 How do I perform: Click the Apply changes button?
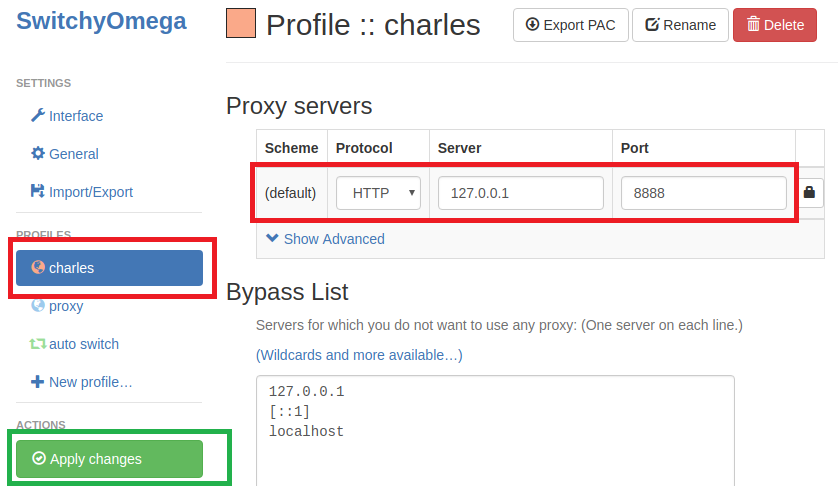110,459
